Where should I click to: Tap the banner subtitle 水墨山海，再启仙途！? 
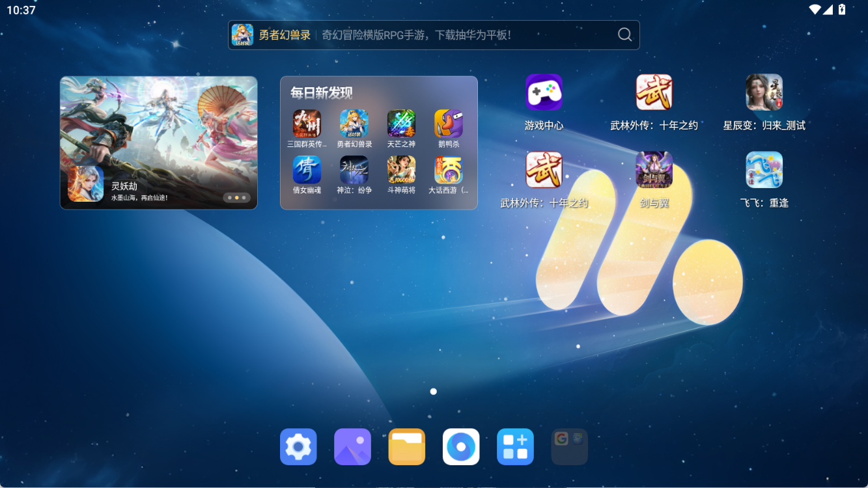click(139, 198)
